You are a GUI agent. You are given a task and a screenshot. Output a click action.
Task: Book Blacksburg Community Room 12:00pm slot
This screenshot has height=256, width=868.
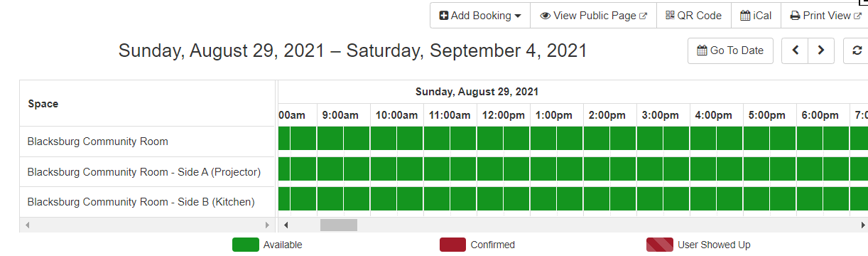(490, 138)
